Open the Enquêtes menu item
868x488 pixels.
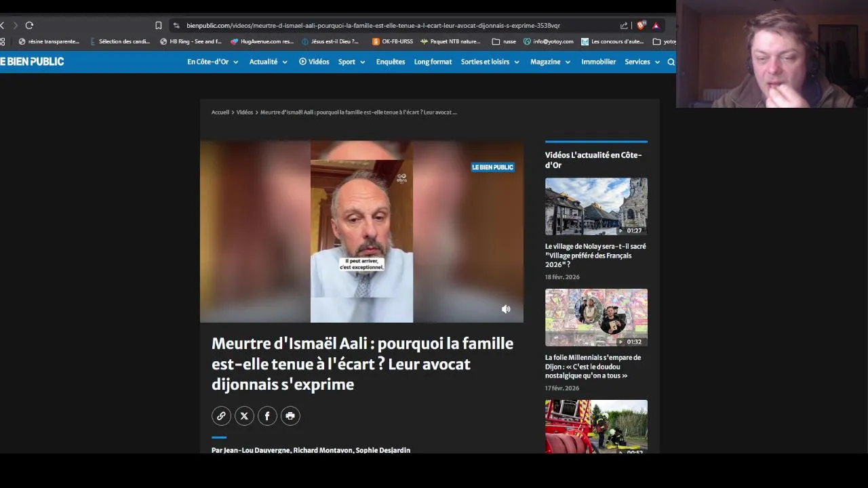[x=391, y=62]
